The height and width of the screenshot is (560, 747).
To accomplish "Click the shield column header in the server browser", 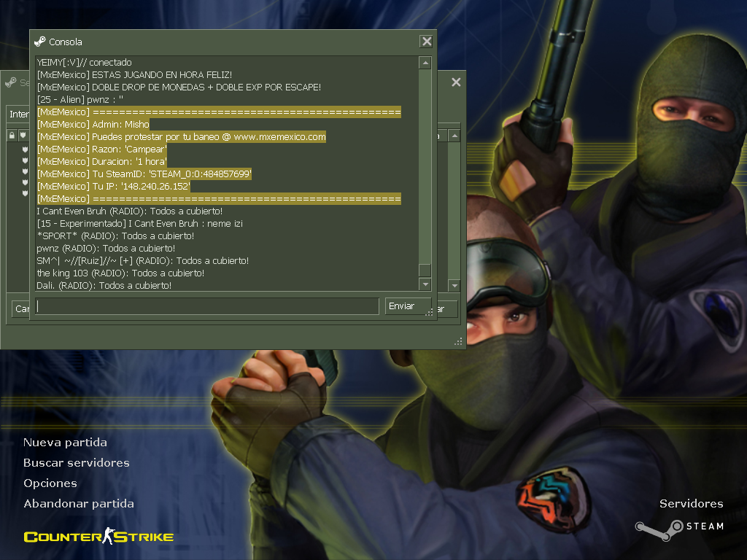I will (x=23, y=135).
